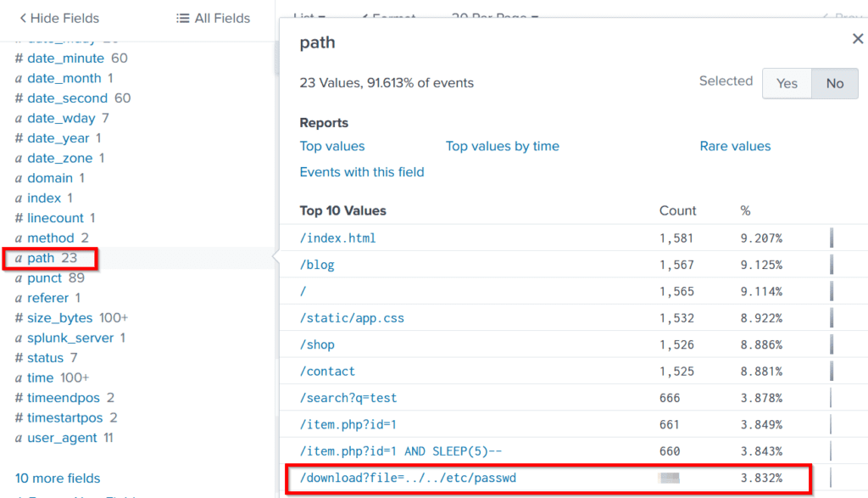868x498 pixels.
Task: Close the path field popup
Action: click(857, 39)
